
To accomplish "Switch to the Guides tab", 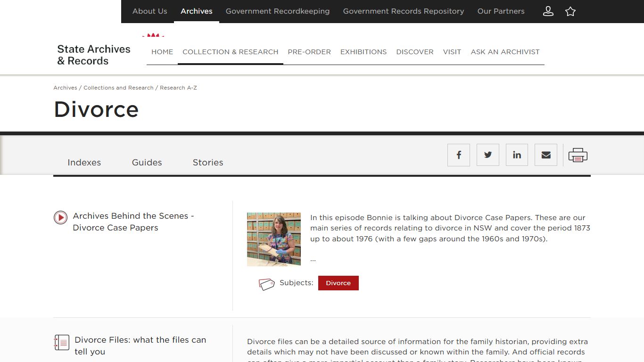I will [x=147, y=162].
